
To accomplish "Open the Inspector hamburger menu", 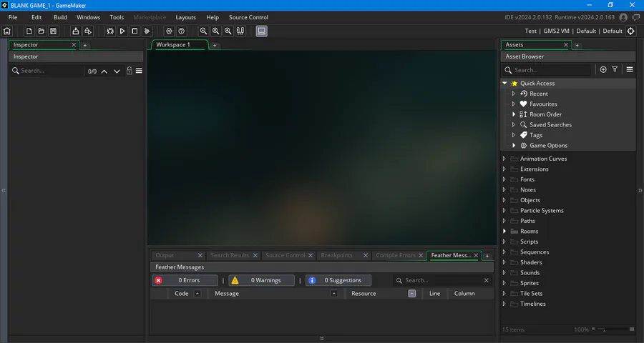I will click(x=140, y=71).
